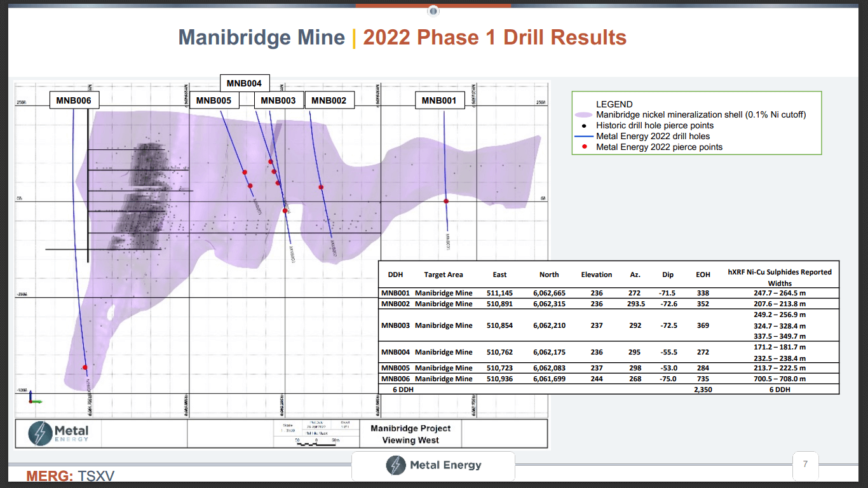Select the MNB004 hole label
This screenshot has height=488, width=868.
(x=245, y=83)
